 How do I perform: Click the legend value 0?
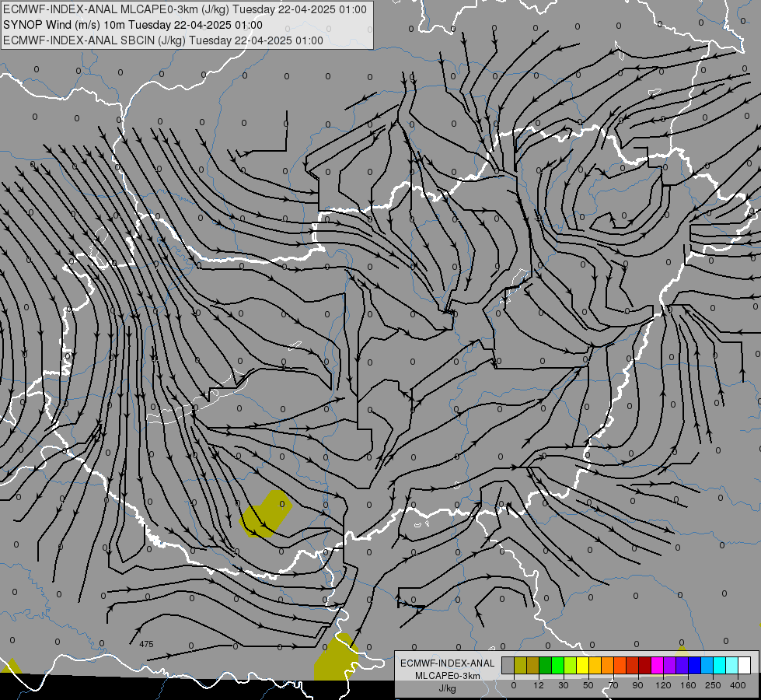point(514,685)
